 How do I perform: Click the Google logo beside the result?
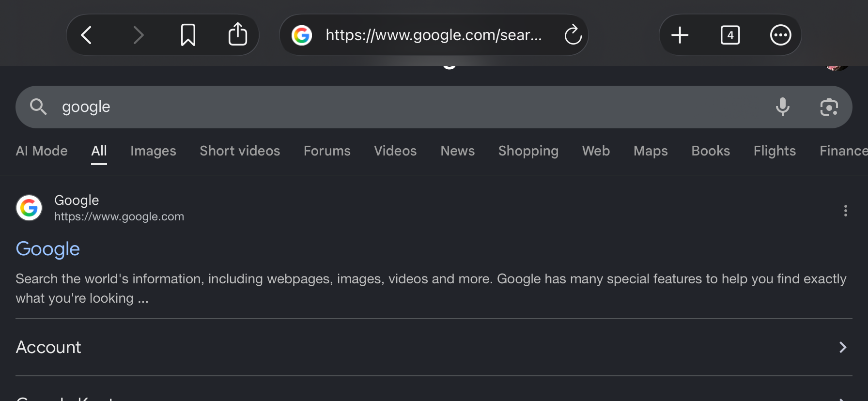29,208
